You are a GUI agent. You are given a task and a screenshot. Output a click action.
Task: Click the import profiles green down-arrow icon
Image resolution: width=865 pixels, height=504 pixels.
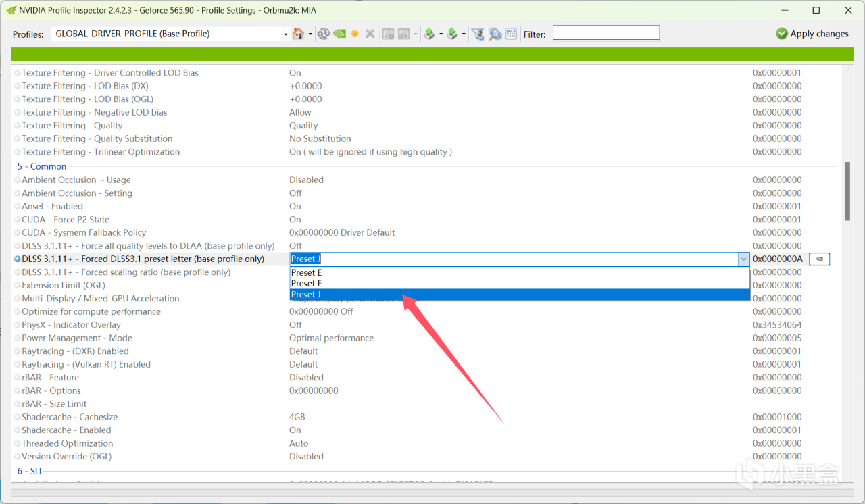coord(452,34)
